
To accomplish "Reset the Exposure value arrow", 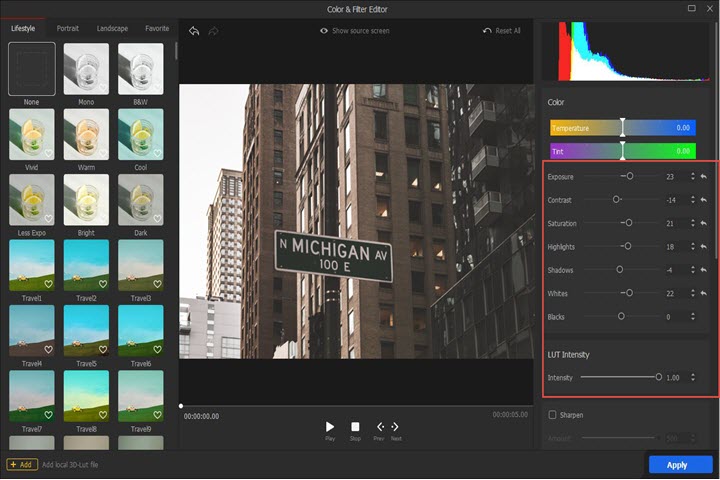I will point(703,176).
